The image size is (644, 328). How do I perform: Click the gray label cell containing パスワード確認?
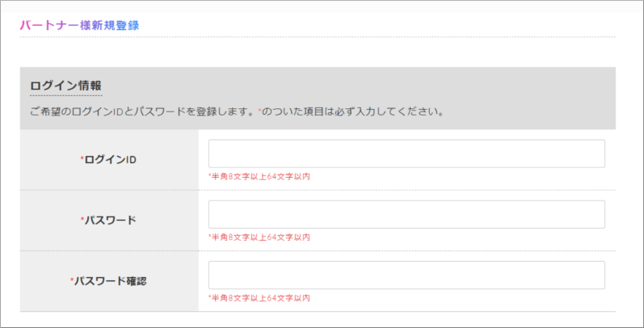pos(109,281)
